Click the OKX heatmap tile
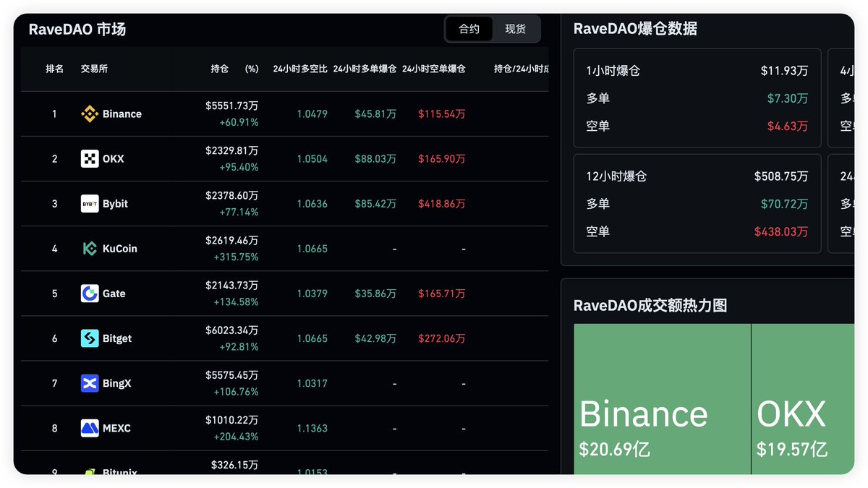This screenshot has width=868, height=488. [x=803, y=399]
